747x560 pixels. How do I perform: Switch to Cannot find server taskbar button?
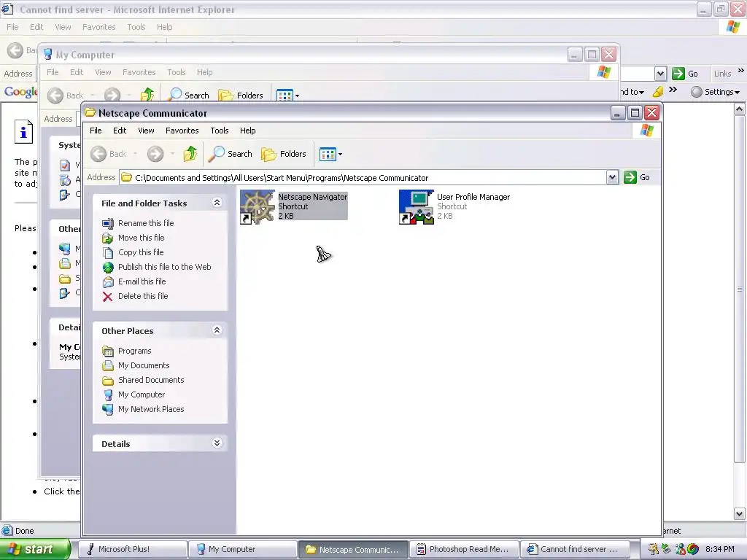(575, 549)
